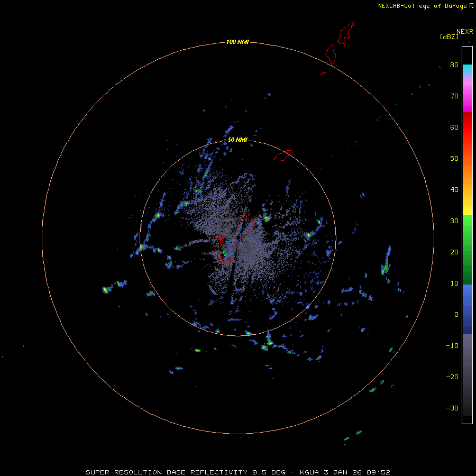The image size is (476, 476).
Task: Click the 0 value on the dBZ scale
Action: point(456,315)
